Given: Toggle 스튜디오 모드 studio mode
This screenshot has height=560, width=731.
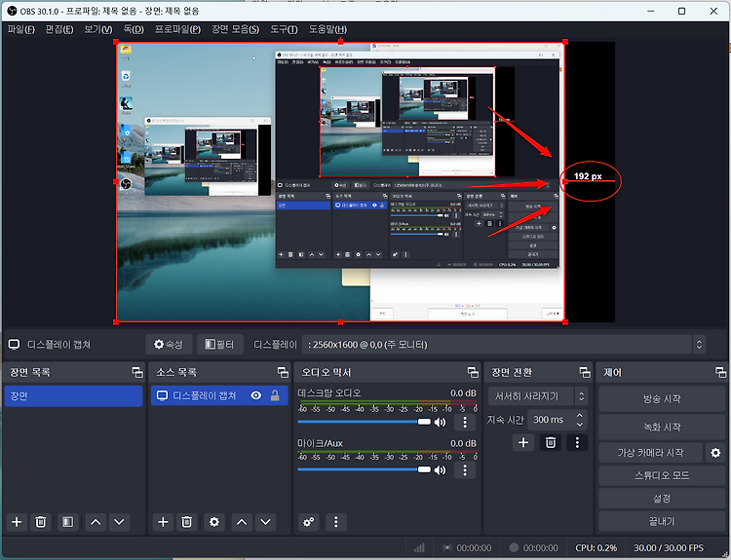Looking at the screenshot, I should tap(662, 475).
